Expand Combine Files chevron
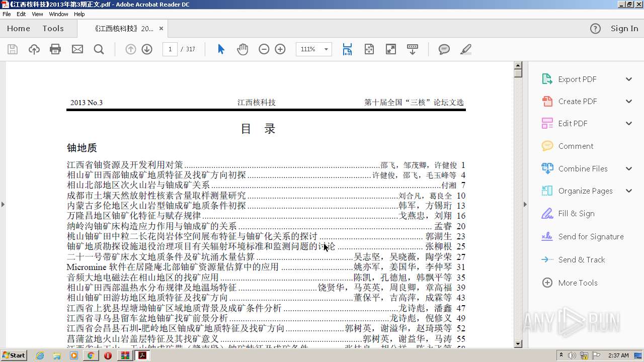Viewport: 644px width, 362px height. (629, 169)
